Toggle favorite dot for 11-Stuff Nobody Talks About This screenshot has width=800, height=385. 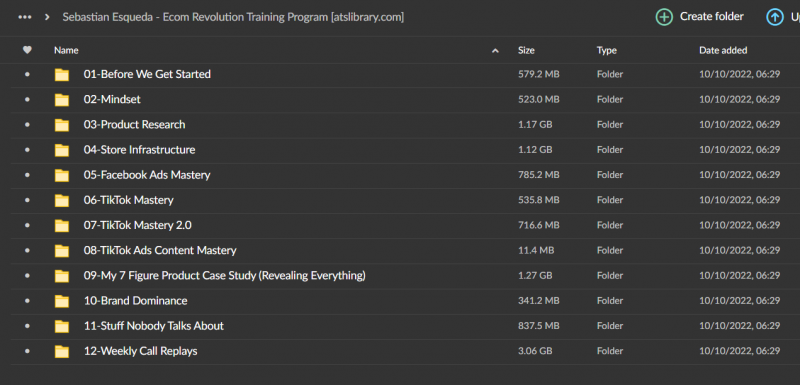tap(27, 325)
